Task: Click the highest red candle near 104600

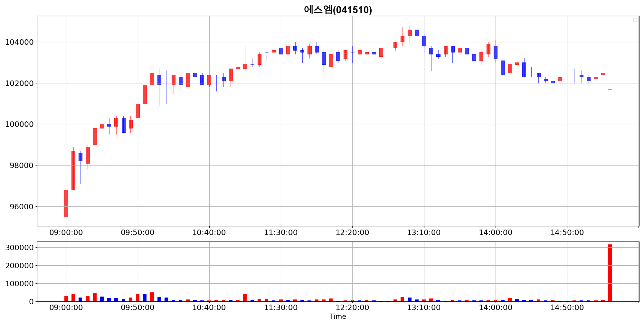Action: click(410, 33)
